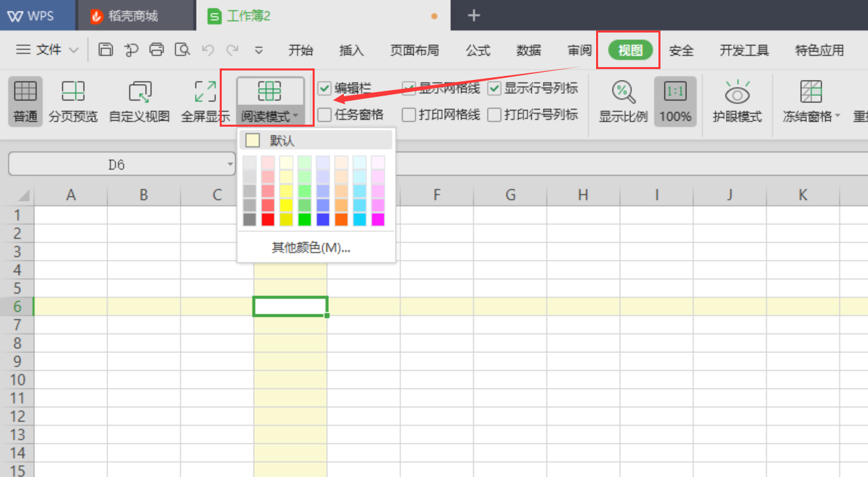
Task: Enable 护眼模式 eye protection mode
Action: (737, 101)
